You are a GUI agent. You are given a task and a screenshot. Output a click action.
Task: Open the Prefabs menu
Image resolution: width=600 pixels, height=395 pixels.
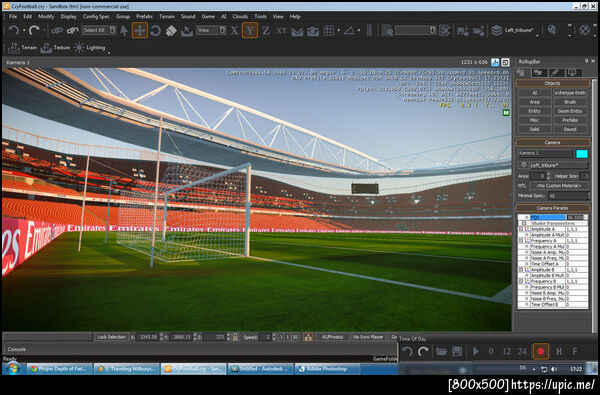click(x=144, y=16)
